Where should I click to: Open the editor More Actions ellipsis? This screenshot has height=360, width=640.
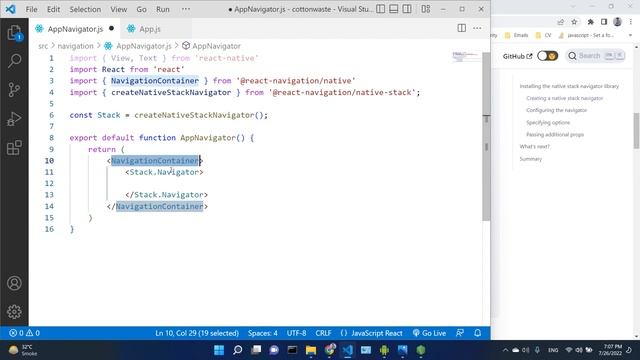(x=477, y=28)
